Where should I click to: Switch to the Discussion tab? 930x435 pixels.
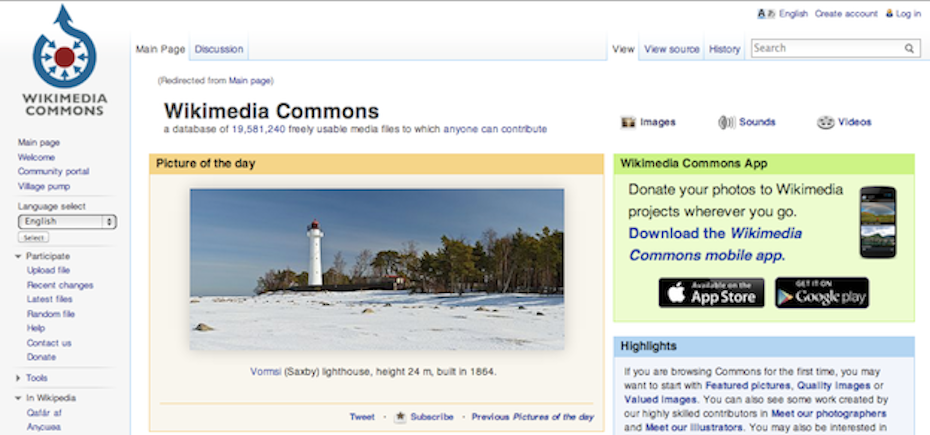click(219, 49)
